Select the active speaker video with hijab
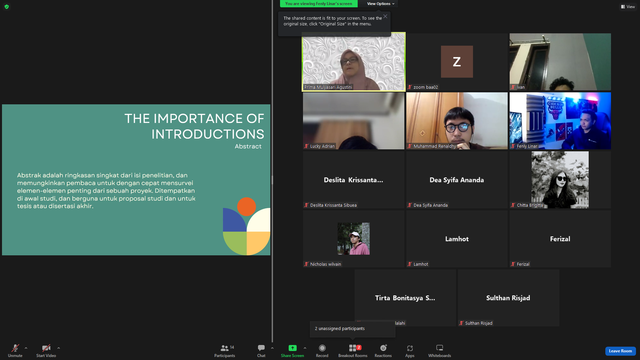 click(353, 62)
